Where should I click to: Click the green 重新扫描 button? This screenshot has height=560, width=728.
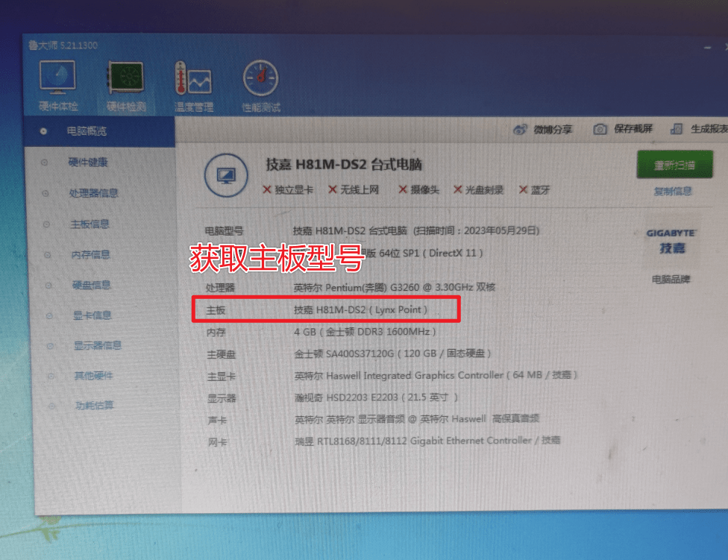[x=674, y=164]
